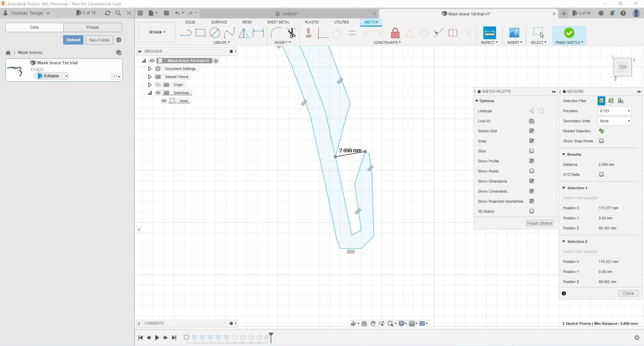Click the TOP face of ViewCube
This screenshot has height=346, width=644.
(623, 67)
